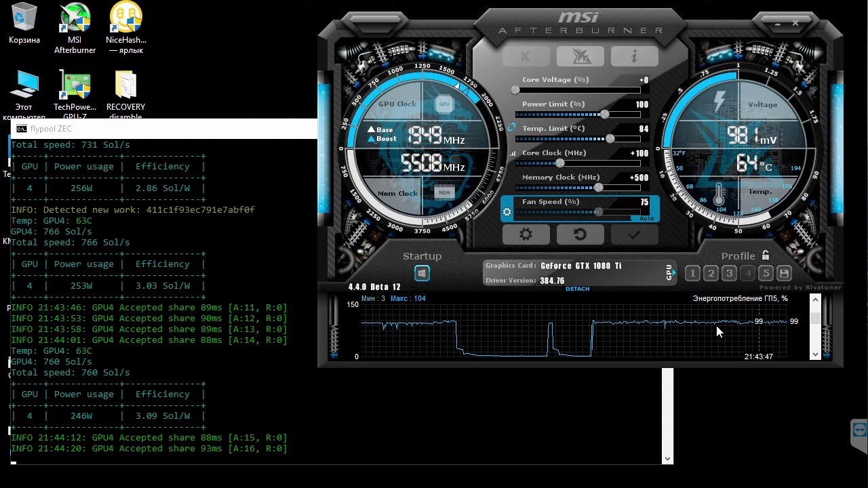Image resolution: width=868 pixels, height=488 pixels.
Task: Enable Windows startup toggle
Action: pos(422,272)
